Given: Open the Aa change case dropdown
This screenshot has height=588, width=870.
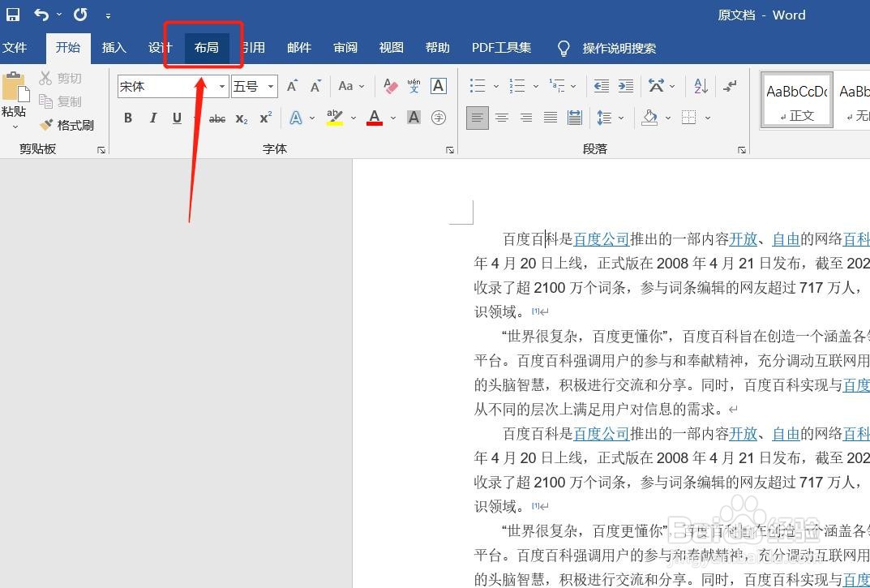Looking at the screenshot, I should 352,86.
